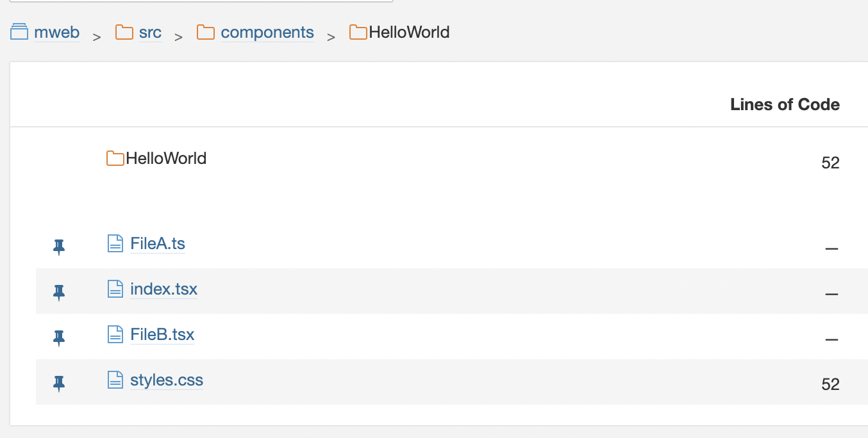The height and width of the screenshot is (438, 868).
Task: Click the mweb project icon in breadcrumb
Action: point(19,31)
